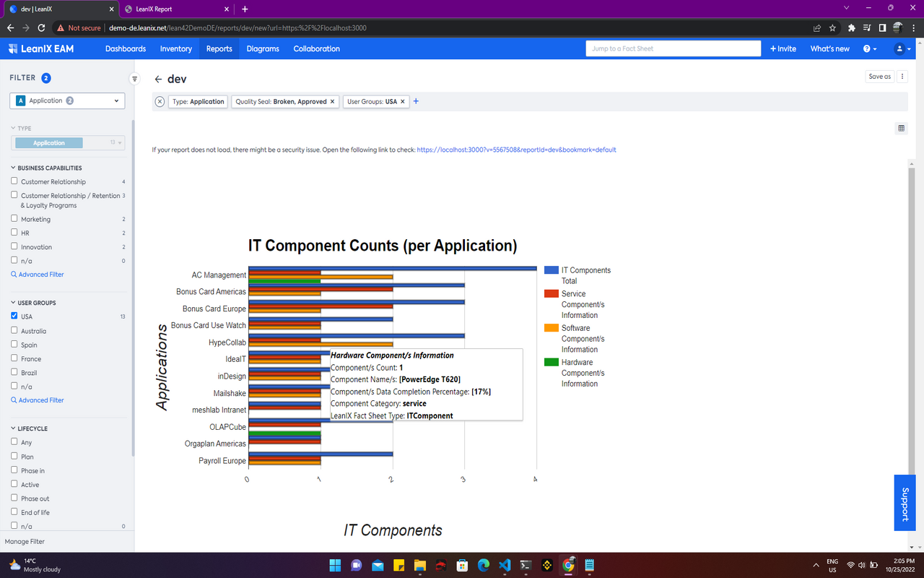Add a filter with the plus icon

click(x=416, y=101)
